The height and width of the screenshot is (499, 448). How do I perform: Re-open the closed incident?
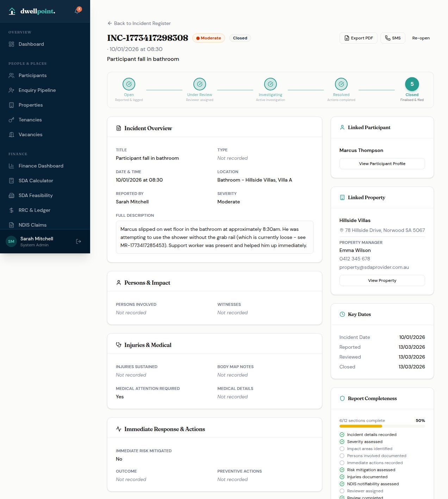click(421, 38)
